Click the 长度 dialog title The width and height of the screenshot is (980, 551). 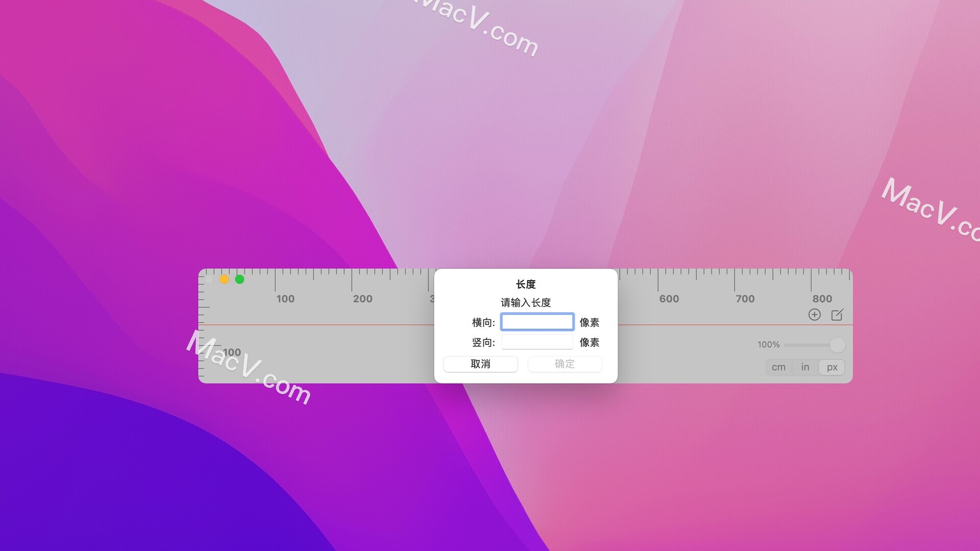(526, 284)
